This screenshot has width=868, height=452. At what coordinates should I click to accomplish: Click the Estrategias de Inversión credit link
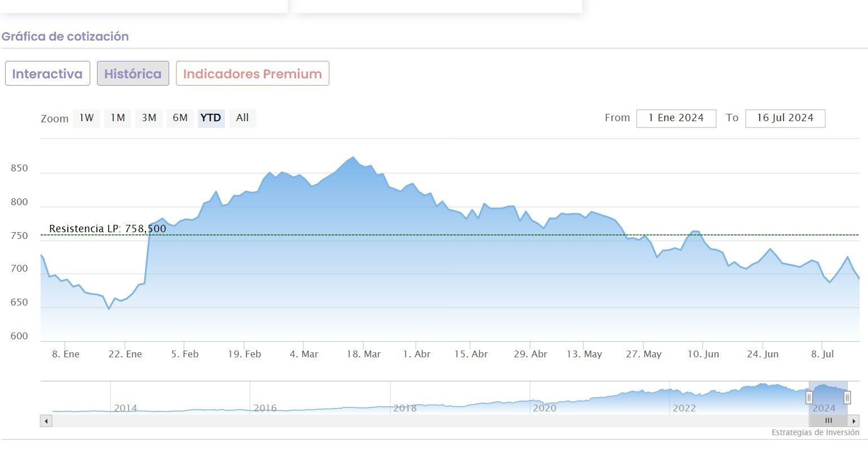coord(816,433)
